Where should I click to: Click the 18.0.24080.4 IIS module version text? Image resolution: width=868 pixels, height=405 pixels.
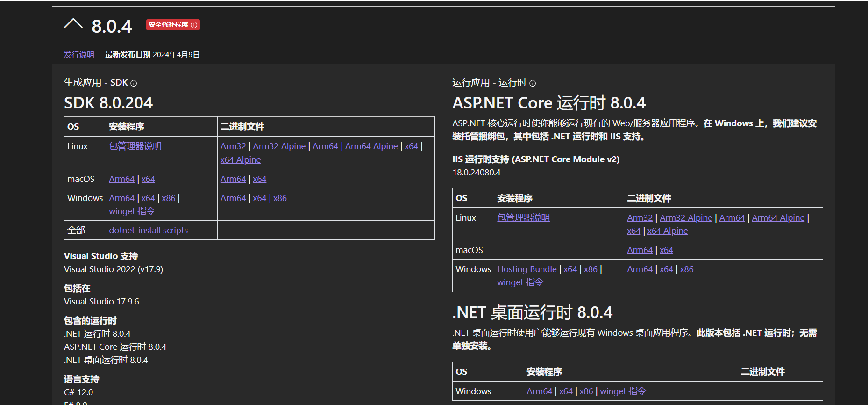(x=476, y=172)
